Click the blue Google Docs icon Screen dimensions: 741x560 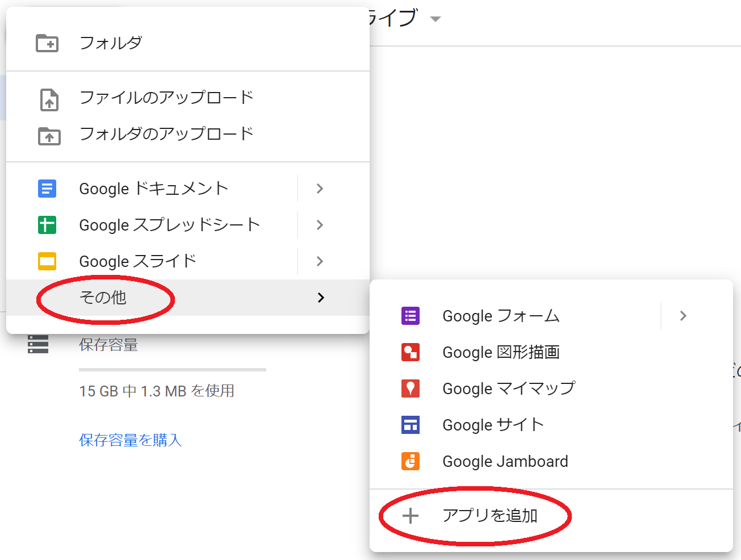point(47,189)
